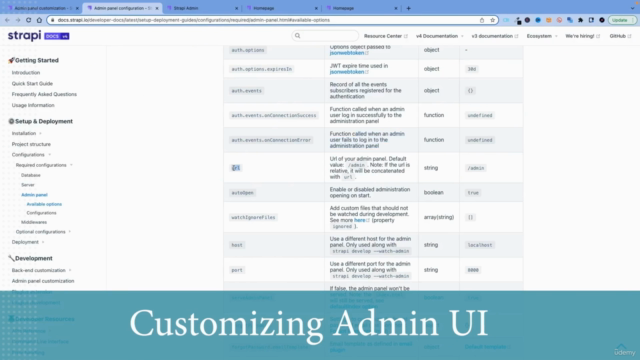Click the docs search input field
The width and height of the screenshot is (640, 360).
(325, 36)
